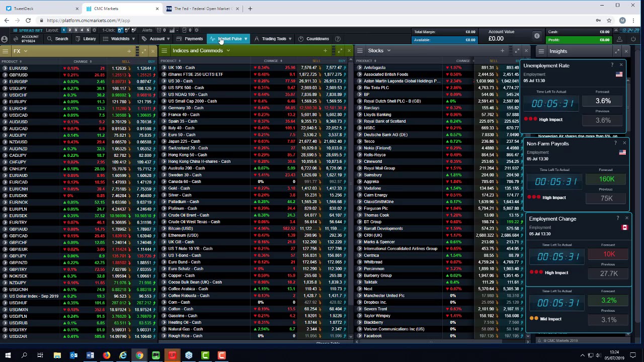Open Word from the Windows taskbar
The image size is (644, 362).
(90, 355)
